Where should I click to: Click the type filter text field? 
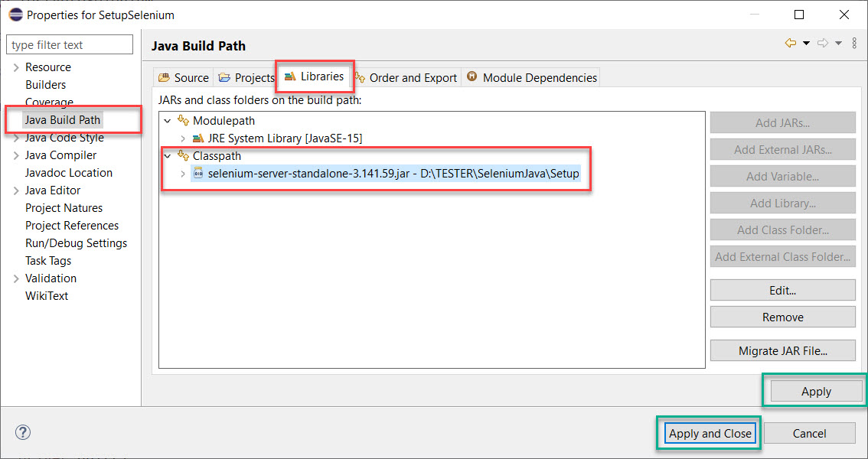point(70,45)
